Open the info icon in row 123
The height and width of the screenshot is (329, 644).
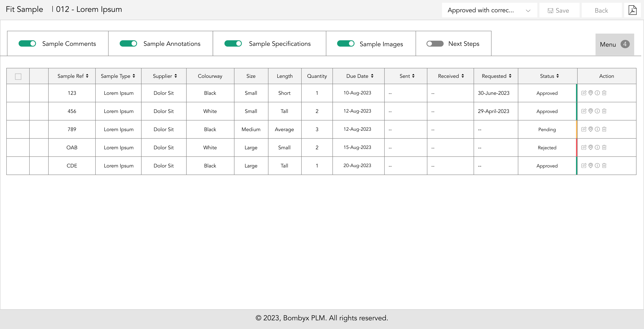pos(597,93)
